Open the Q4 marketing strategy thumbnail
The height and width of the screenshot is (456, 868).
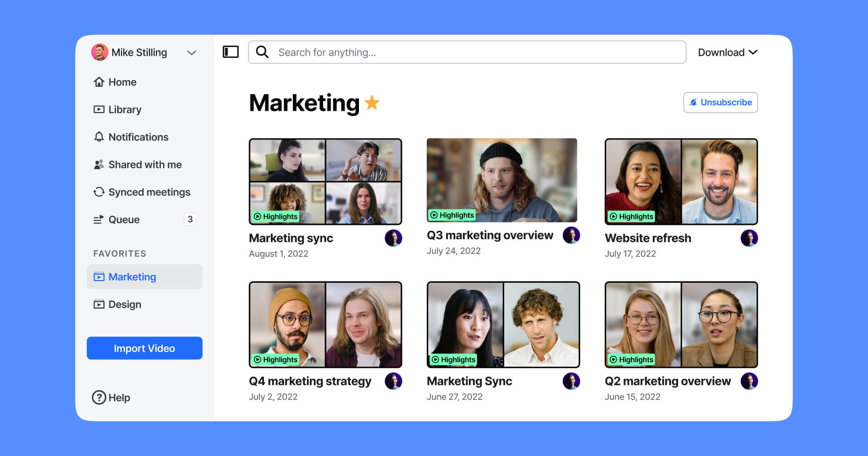coord(325,324)
